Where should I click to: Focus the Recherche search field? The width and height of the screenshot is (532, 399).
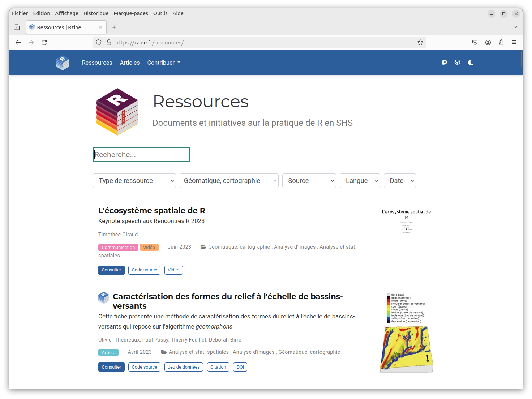point(141,155)
